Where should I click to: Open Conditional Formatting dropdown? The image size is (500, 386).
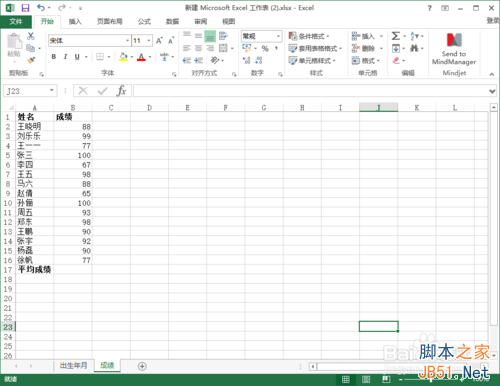tap(309, 36)
